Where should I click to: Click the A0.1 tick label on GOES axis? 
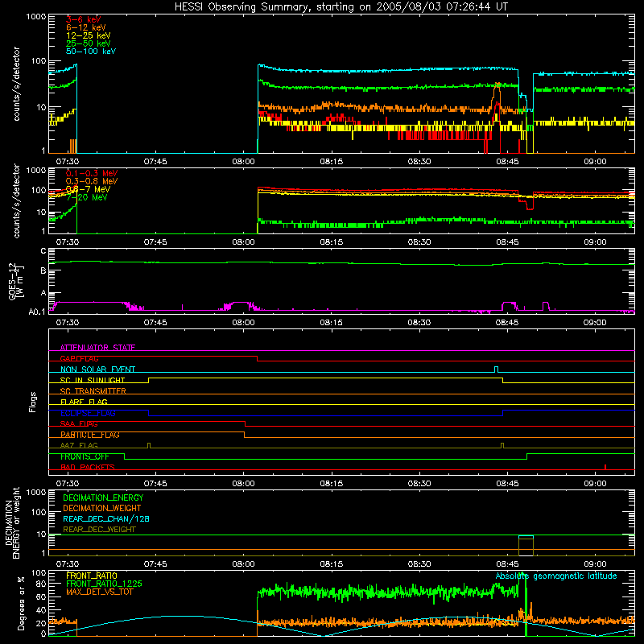37,312
